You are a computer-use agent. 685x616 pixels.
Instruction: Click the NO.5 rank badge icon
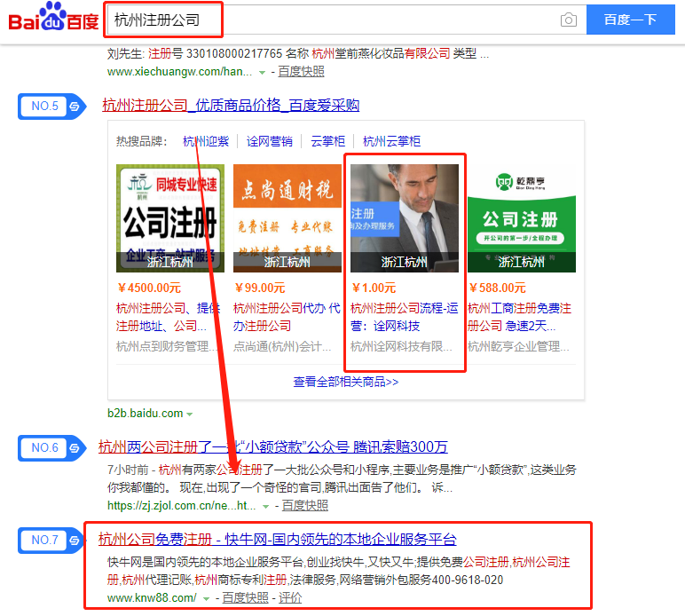tap(51, 107)
